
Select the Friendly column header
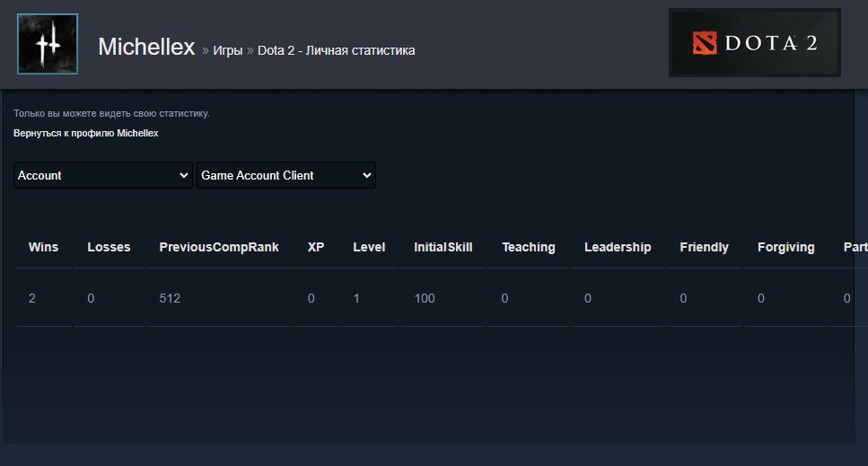tap(704, 247)
